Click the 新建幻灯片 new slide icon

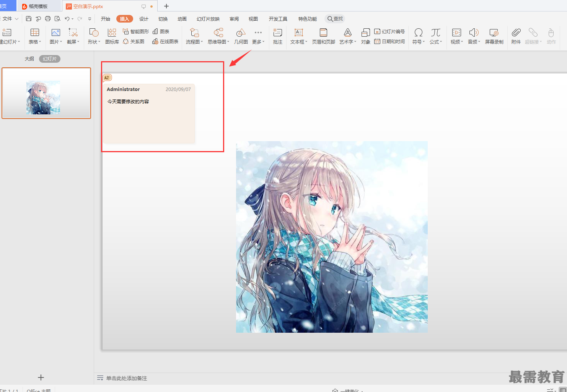(x=7, y=33)
